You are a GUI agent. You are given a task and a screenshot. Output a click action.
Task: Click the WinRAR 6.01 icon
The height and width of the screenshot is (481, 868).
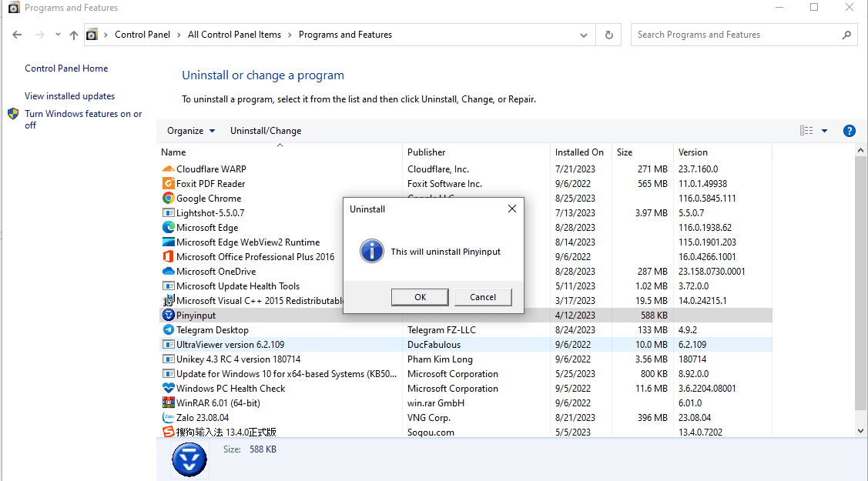168,403
